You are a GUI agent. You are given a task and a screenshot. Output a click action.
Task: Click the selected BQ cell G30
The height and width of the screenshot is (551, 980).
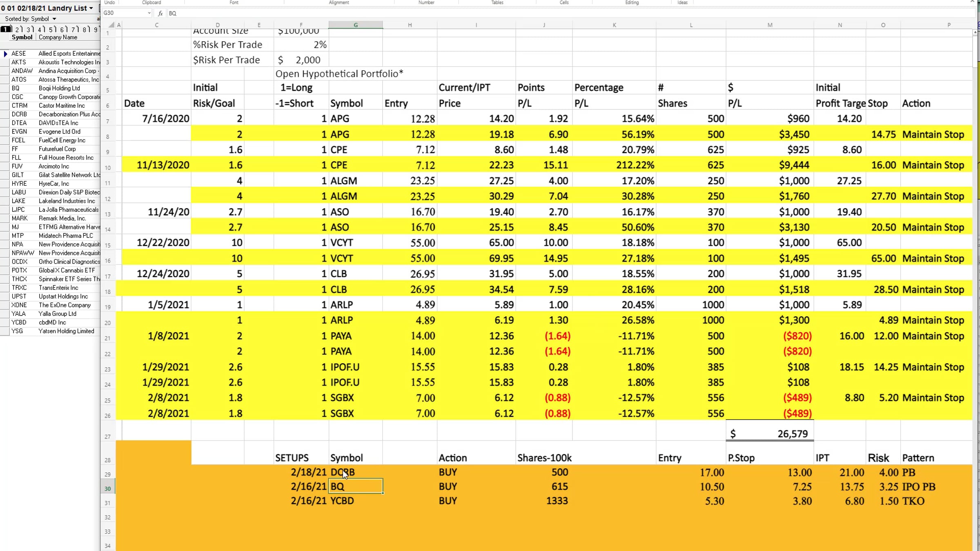click(x=356, y=487)
